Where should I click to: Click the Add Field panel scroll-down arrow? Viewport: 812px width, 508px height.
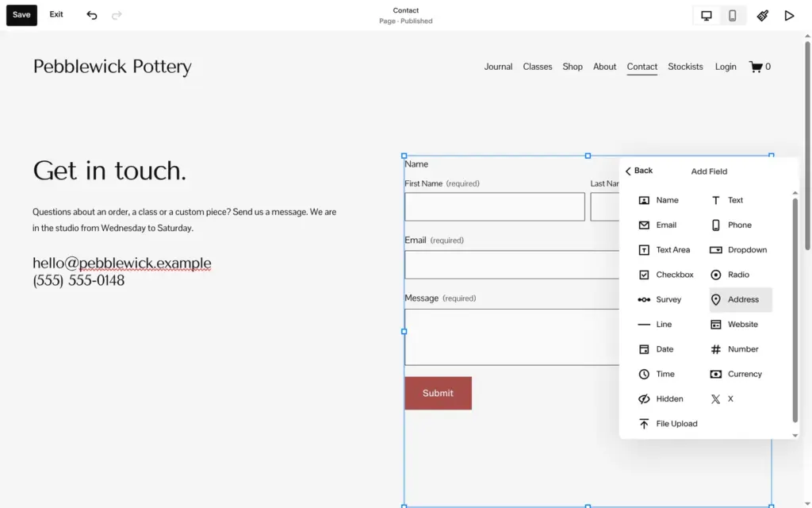(795, 436)
